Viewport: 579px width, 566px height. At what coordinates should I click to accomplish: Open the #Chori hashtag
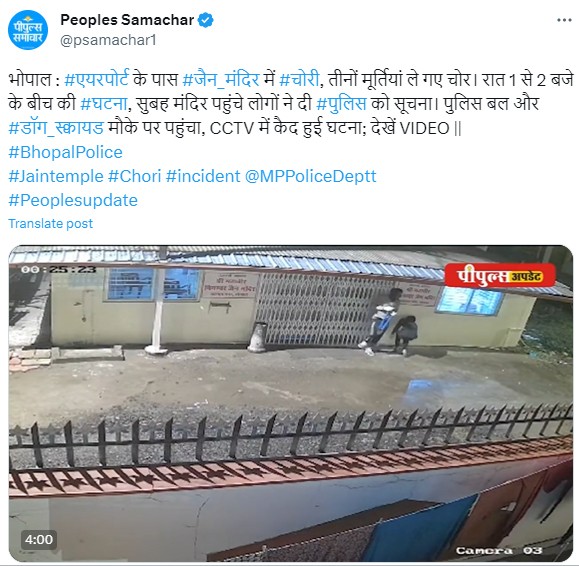[x=134, y=176]
